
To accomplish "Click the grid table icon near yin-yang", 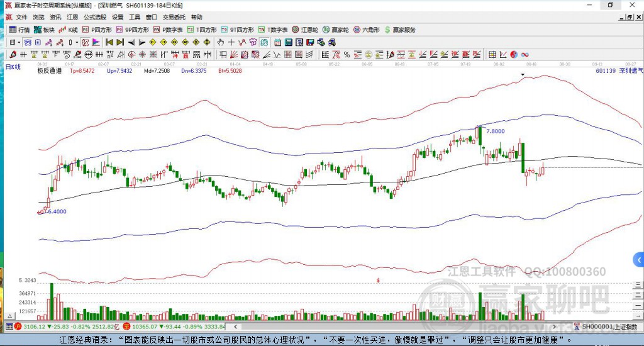I will pos(492,55).
